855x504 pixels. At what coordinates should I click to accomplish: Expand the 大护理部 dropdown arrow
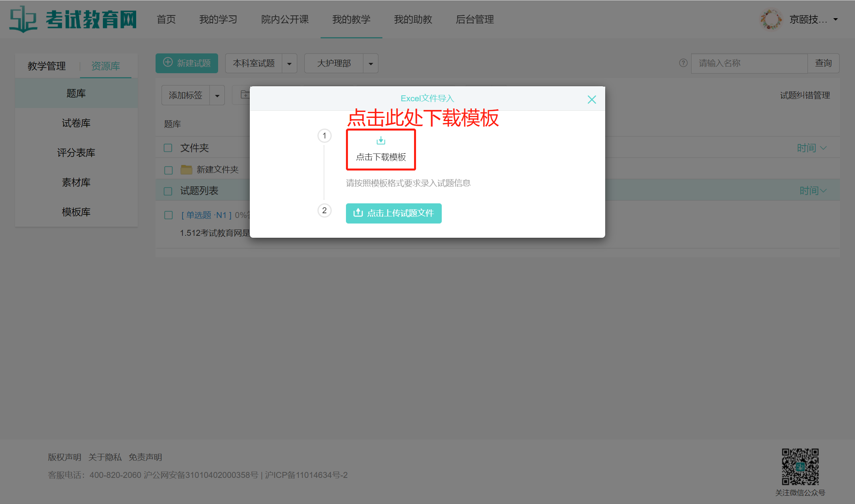pos(370,64)
